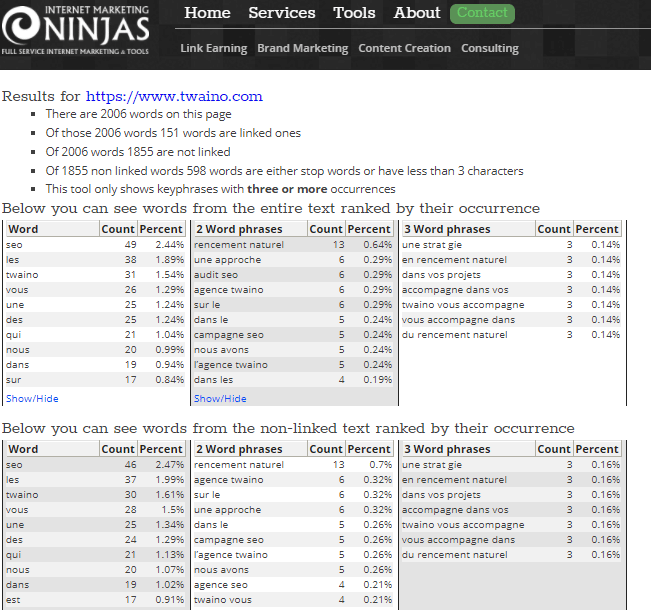Click the 'sur' word row at 0.84%

[x=95, y=380]
